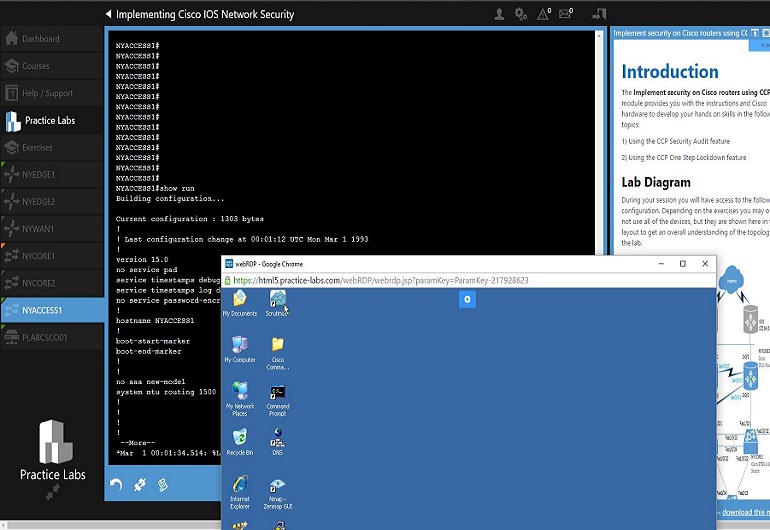Select the NYACCESS1 switch device
The width and height of the screenshot is (770, 530).
(x=52, y=310)
